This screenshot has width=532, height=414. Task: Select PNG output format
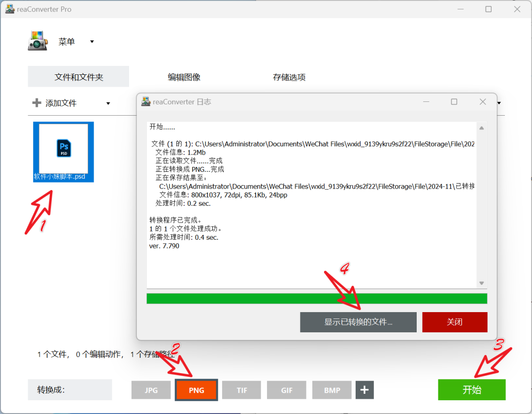(x=197, y=390)
